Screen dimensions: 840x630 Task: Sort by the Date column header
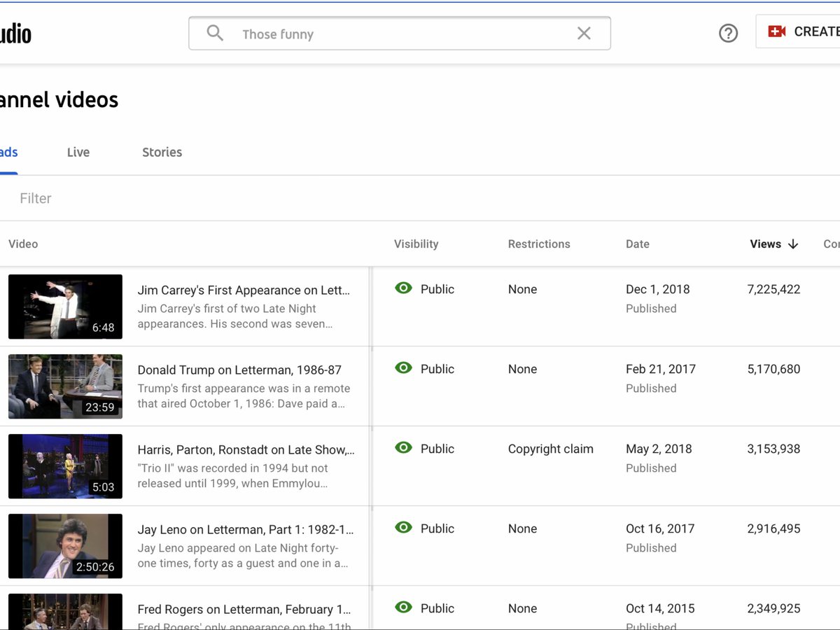point(638,244)
